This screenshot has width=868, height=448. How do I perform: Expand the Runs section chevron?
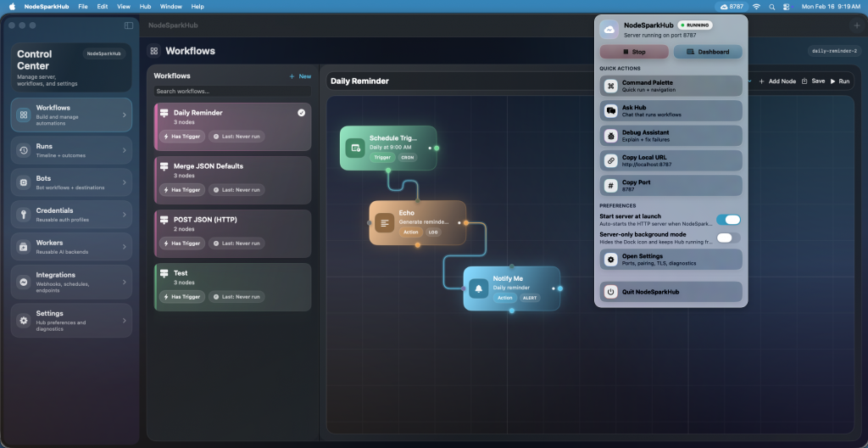point(124,151)
